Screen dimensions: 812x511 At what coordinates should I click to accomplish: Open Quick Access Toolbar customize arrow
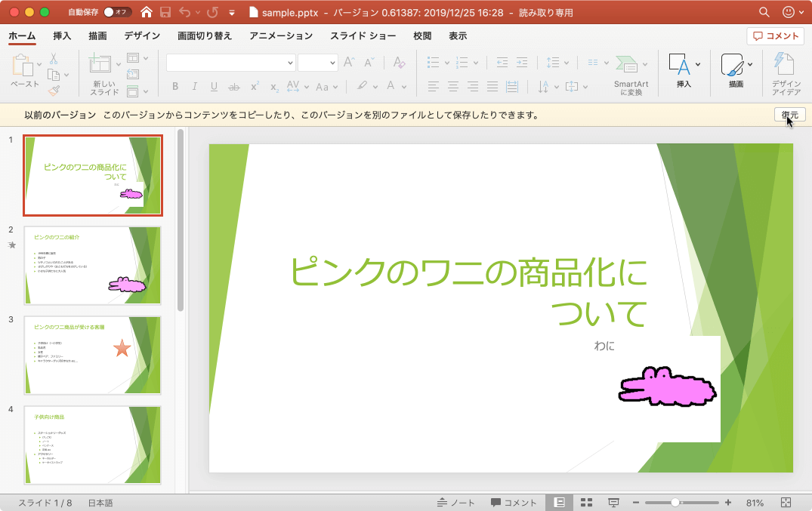tap(232, 13)
